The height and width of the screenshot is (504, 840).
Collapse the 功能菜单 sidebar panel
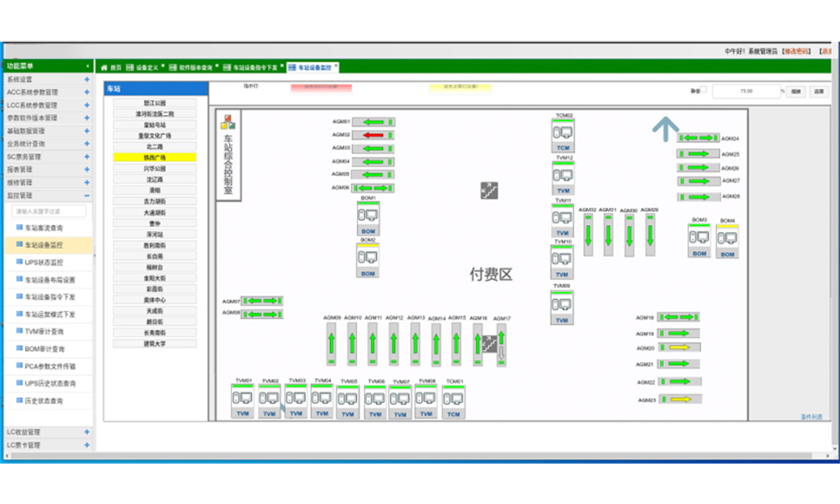click(87, 66)
